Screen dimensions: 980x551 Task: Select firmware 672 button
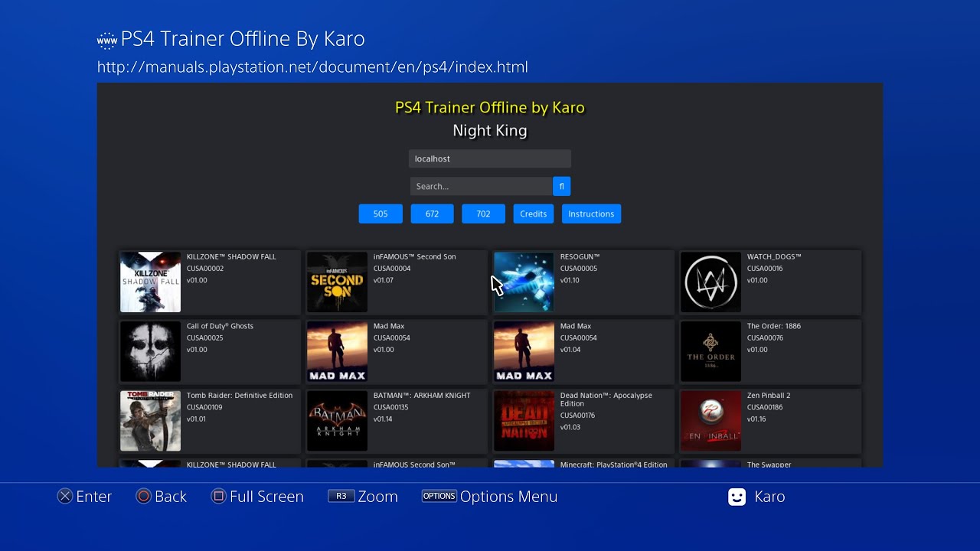(x=432, y=214)
